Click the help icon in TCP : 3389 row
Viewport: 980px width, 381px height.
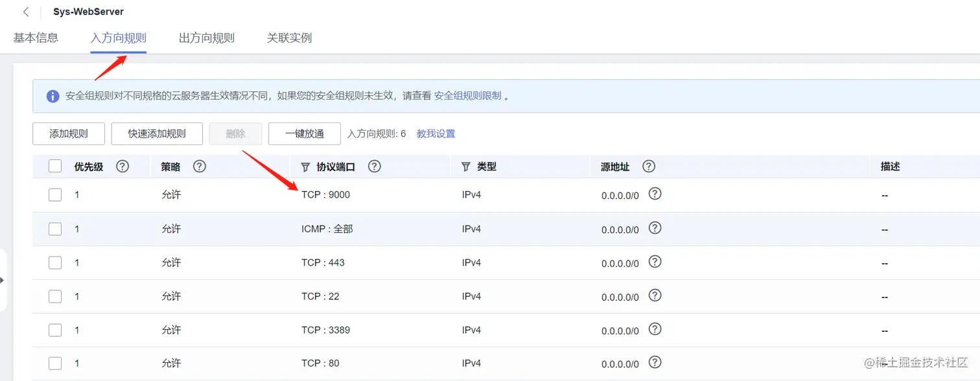(x=655, y=329)
